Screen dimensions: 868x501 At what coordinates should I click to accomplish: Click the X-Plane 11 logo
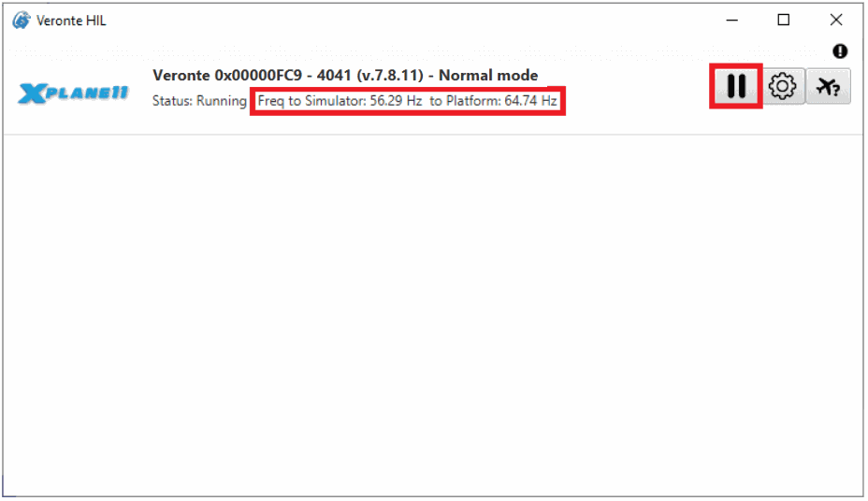[74, 93]
